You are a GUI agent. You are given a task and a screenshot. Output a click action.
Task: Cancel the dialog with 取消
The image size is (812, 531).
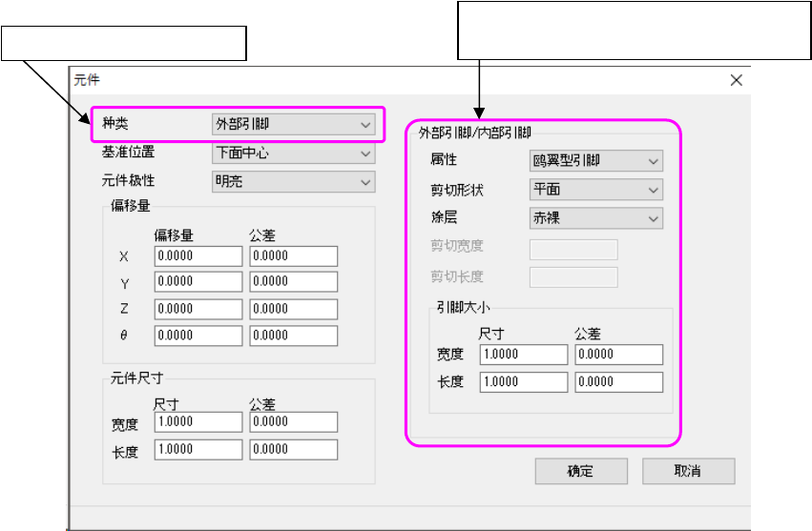[688, 471]
